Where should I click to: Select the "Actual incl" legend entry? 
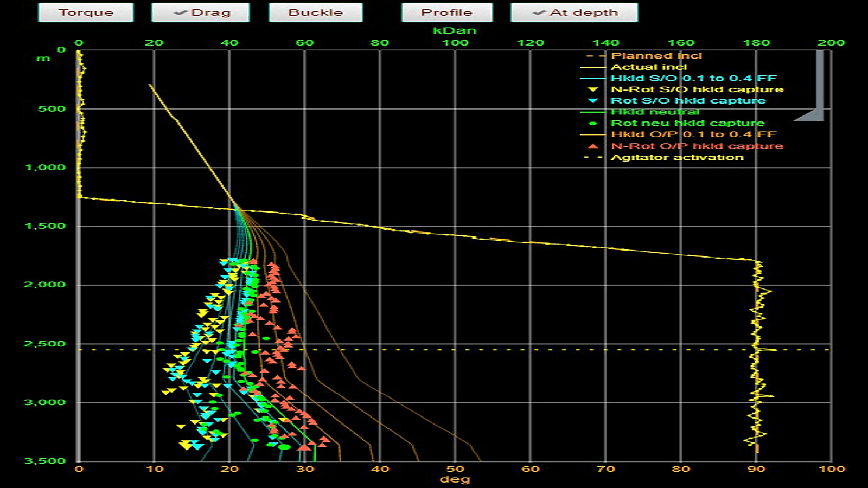[x=649, y=67]
